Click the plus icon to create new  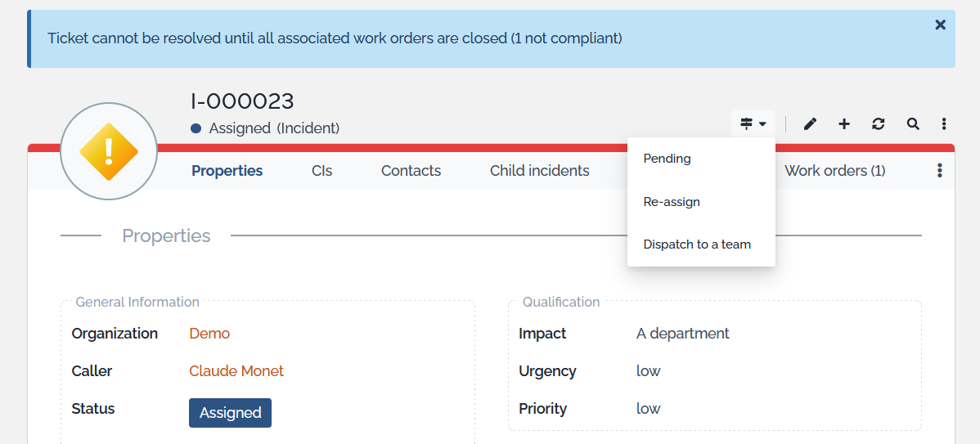tap(844, 124)
